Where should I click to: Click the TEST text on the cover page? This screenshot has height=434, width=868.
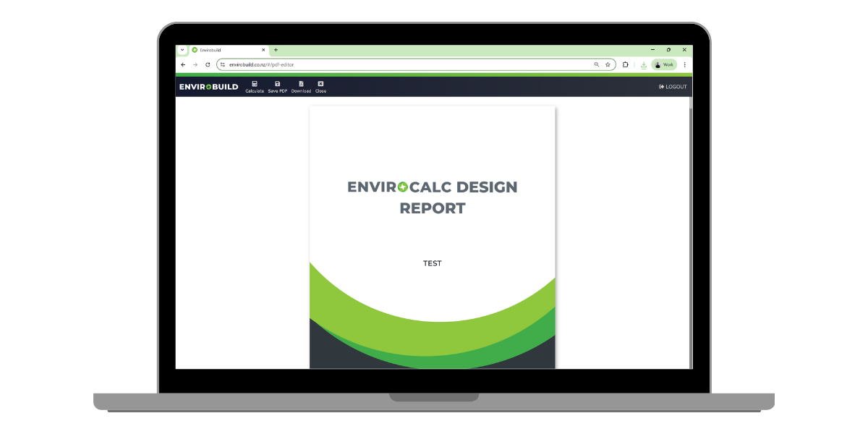pos(433,263)
